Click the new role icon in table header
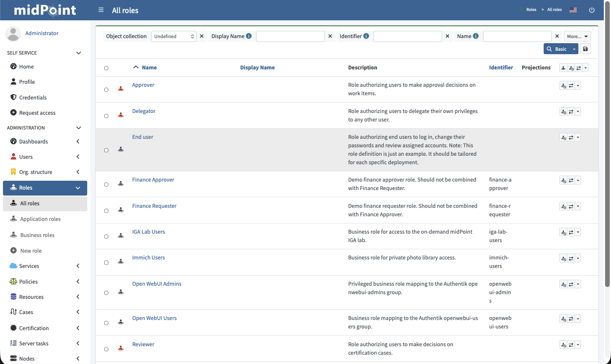Screen dimensions: 611x364 (563, 68)
